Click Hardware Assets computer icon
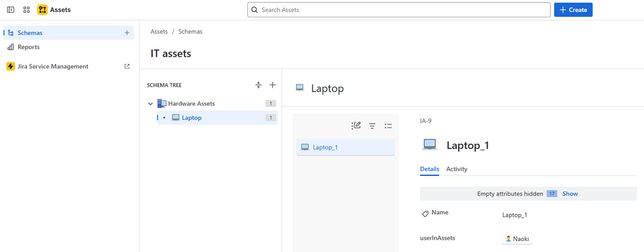 (x=162, y=103)
